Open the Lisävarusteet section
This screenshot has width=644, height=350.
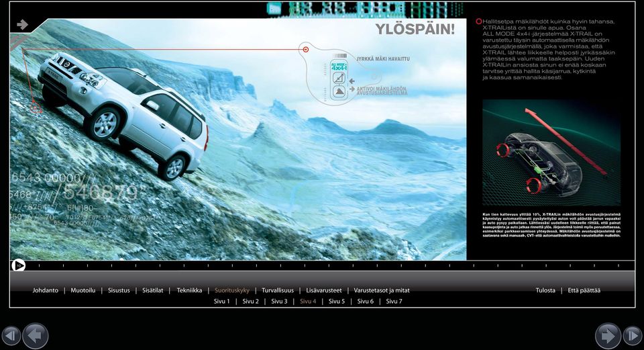click(x=323, y=290)
